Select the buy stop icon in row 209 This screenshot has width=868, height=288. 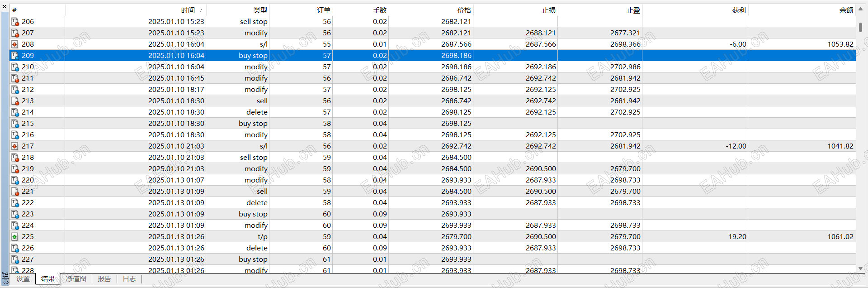(15, 56)
